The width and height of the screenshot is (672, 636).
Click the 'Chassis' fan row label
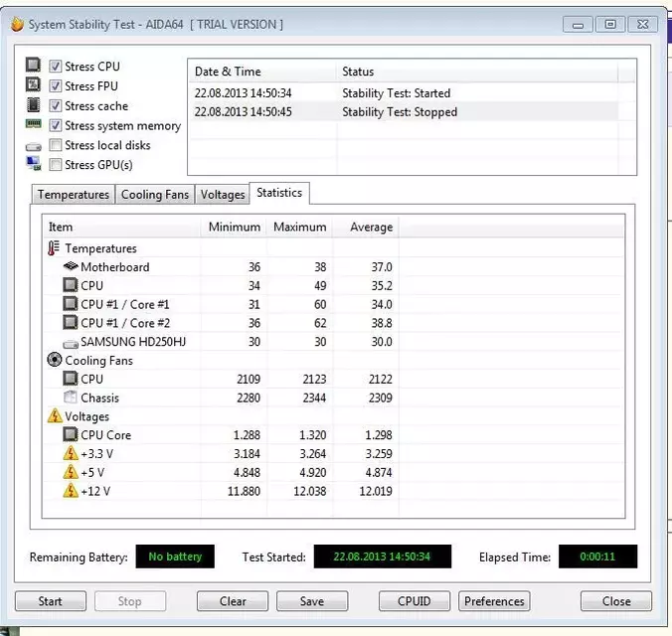[99, 397]
